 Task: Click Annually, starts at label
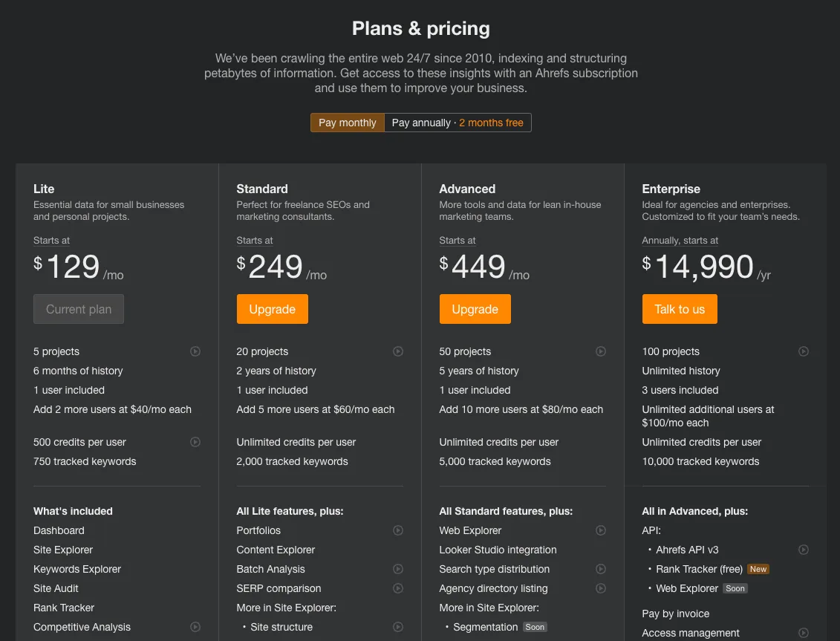click(680, 241)
